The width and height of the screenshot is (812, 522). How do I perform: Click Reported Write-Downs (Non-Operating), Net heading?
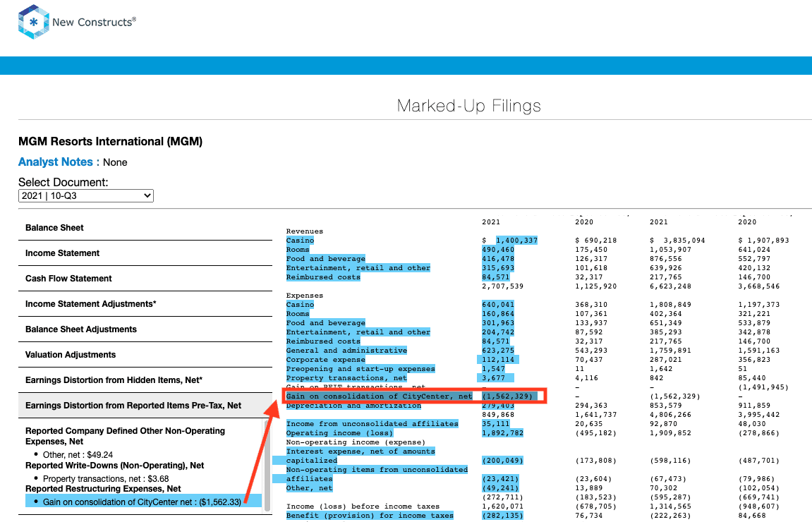[x=114, y=466]
